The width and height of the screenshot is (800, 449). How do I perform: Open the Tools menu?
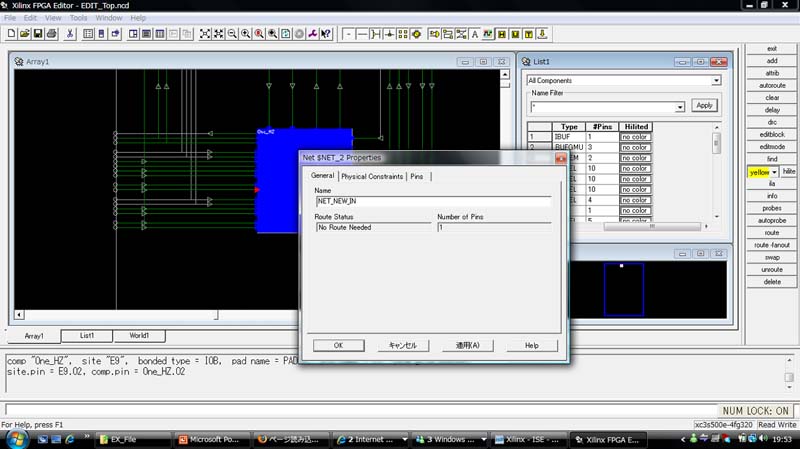point(79,18)
